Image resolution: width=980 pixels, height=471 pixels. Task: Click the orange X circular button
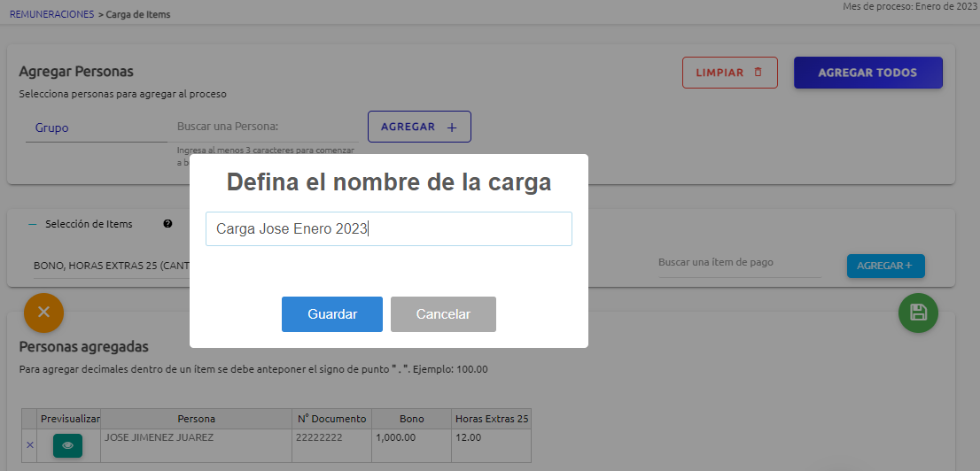pos(44,313)
